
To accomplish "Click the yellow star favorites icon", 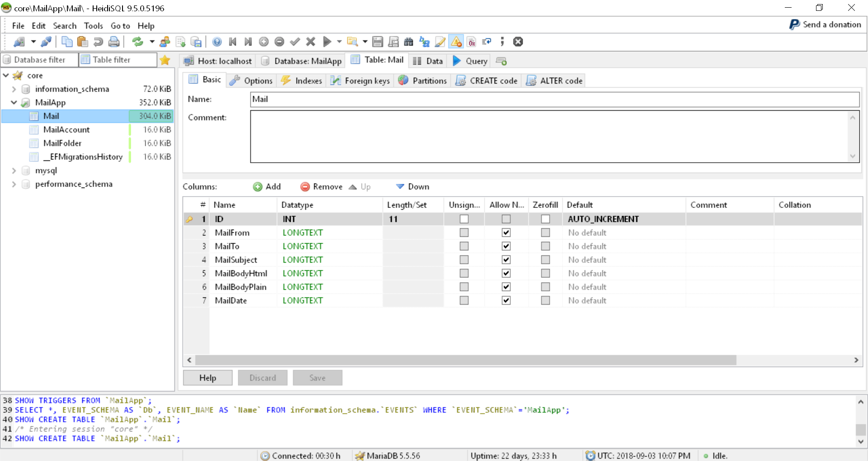I will tap(165, 60).
